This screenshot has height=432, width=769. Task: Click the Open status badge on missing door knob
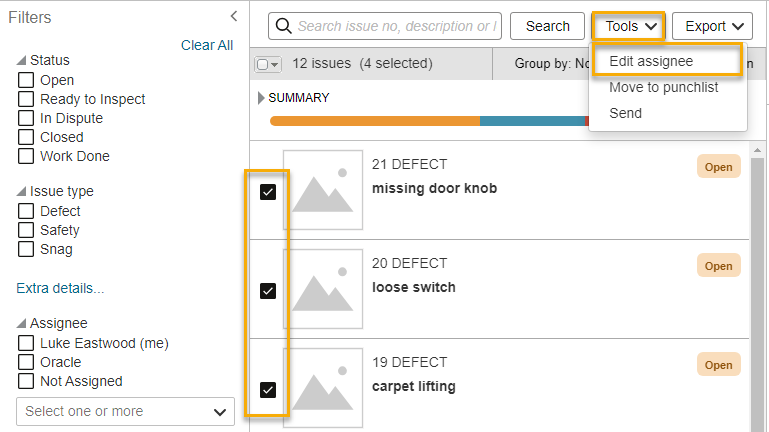[718, 167]
